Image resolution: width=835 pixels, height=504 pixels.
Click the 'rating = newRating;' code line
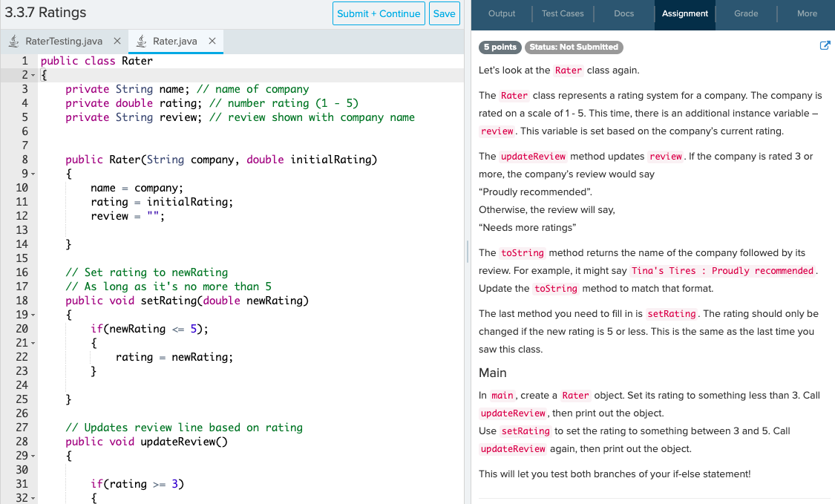click(x=174, y=357)
